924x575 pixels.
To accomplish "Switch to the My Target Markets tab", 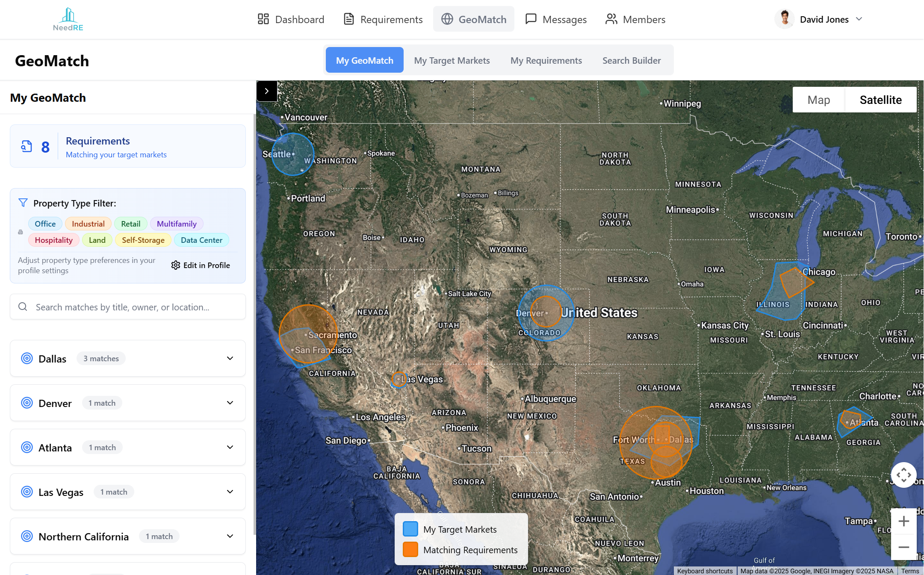I will click(452, 60).
